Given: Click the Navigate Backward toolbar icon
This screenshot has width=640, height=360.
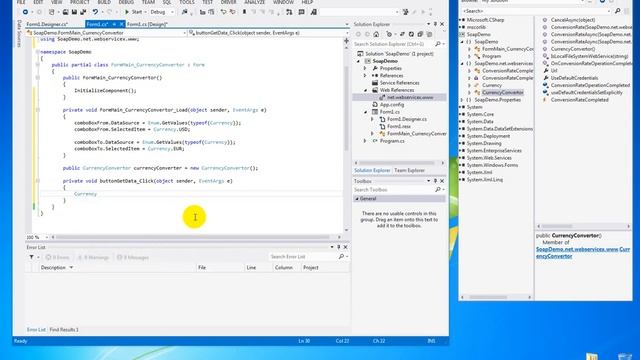Looking at the screenshot, I should [x=25, y=12].
